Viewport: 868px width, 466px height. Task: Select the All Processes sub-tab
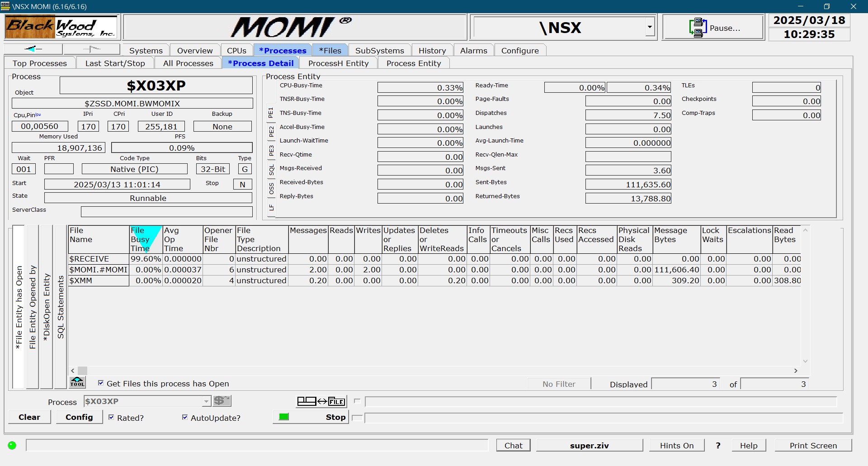point(188,63)
